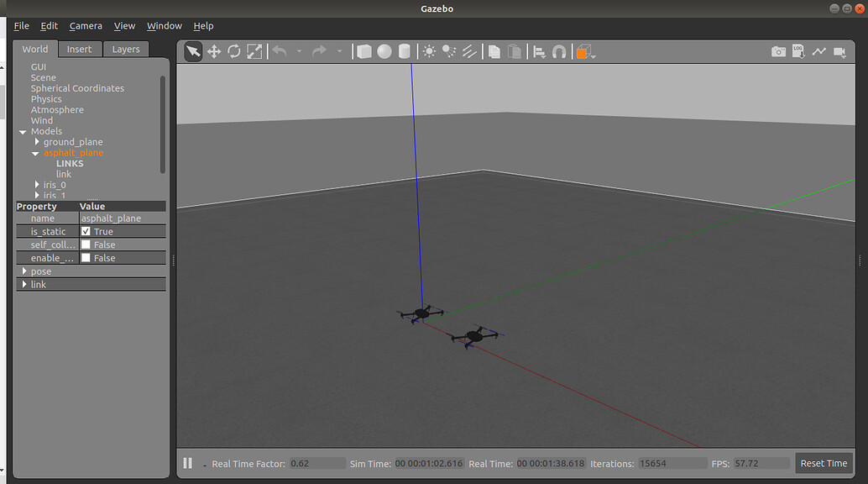Enable the self_collide property
868x484 pixels.
(x=85, y=245)
